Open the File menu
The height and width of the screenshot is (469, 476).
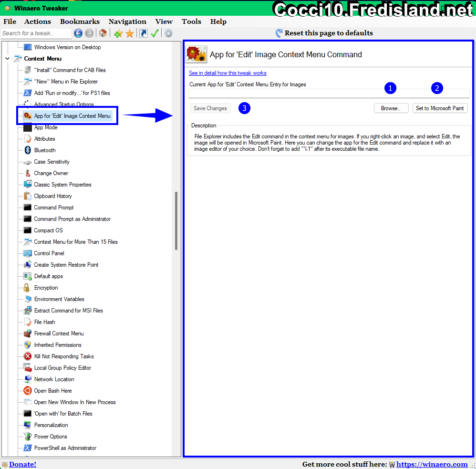(10, 21)
